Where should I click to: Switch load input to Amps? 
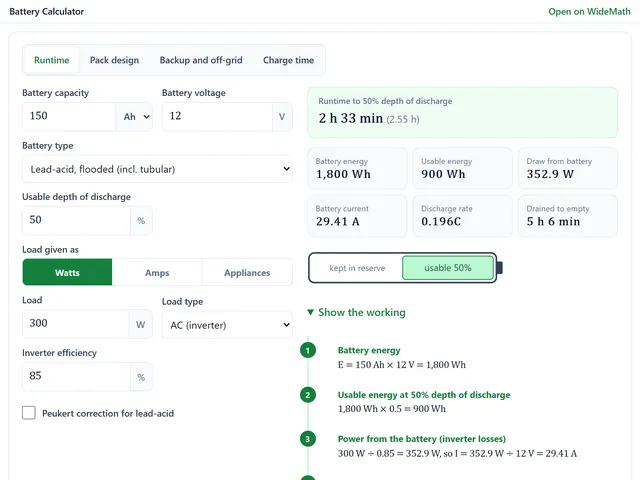157,272
